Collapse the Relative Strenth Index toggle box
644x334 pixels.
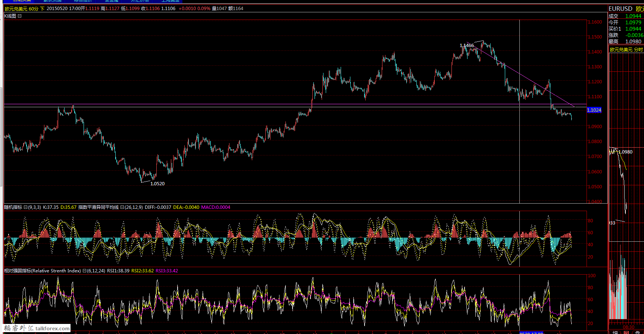(x=84, y=271)
